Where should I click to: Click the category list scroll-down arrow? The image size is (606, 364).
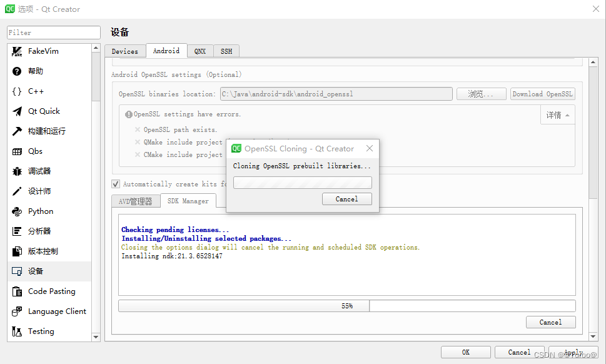96,337
